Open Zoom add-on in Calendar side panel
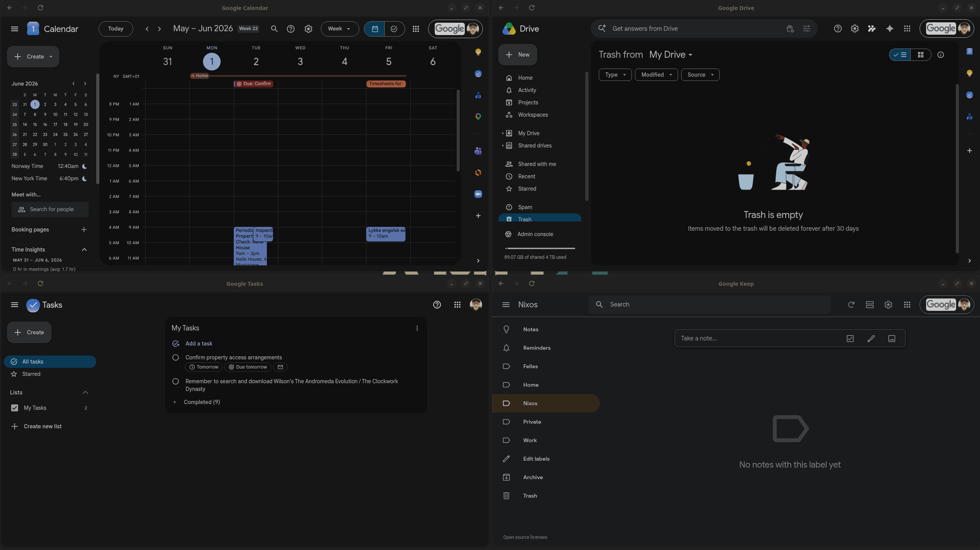This screenshot has height=550, width=980. 478,194
